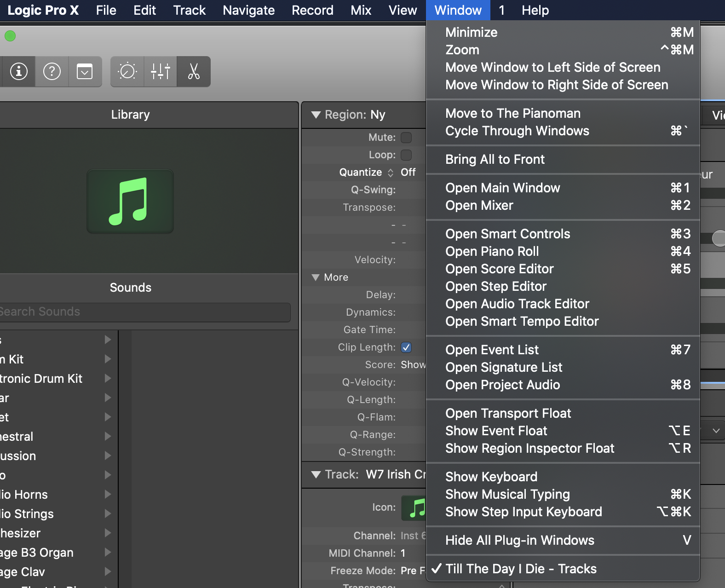Select Cycle Through Windows menu item
725x588 pixels.
click(563, 131)
